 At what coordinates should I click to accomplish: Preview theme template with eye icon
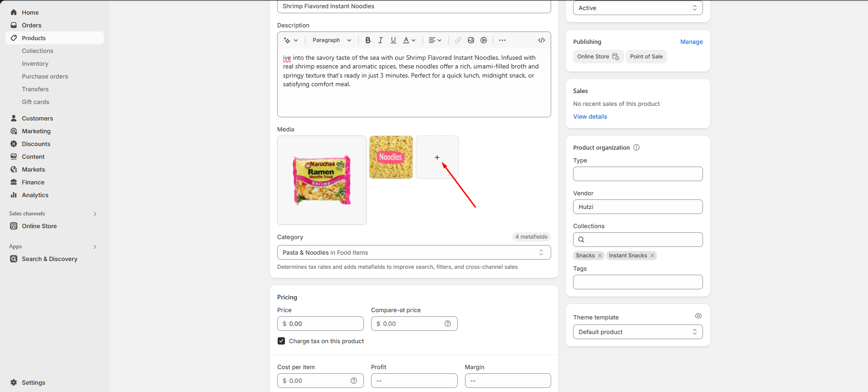698,316
